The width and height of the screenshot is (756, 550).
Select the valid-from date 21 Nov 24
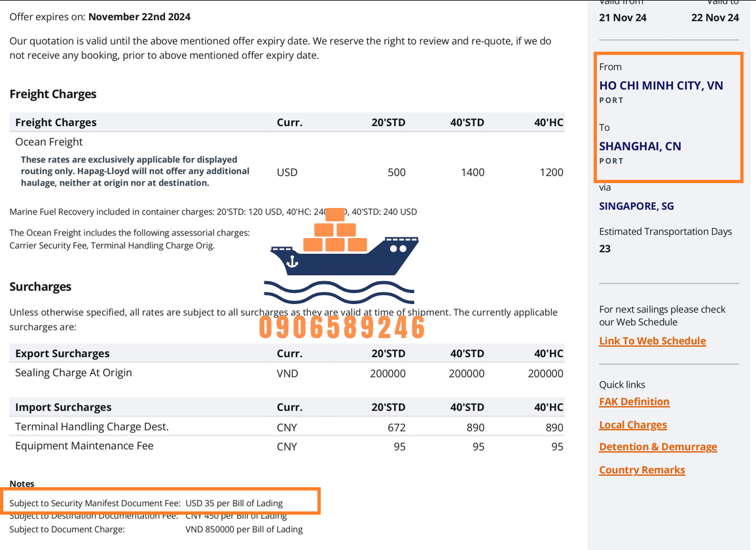[x=623, y=18]
